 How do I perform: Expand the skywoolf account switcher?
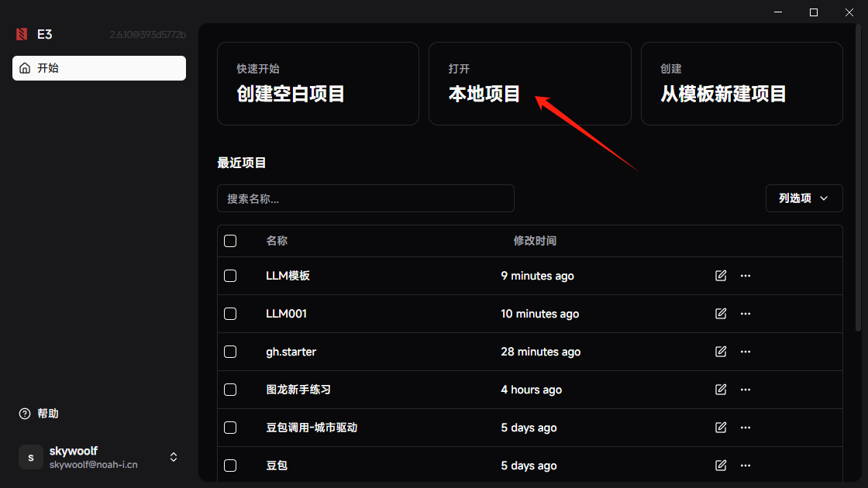(174, 457)
